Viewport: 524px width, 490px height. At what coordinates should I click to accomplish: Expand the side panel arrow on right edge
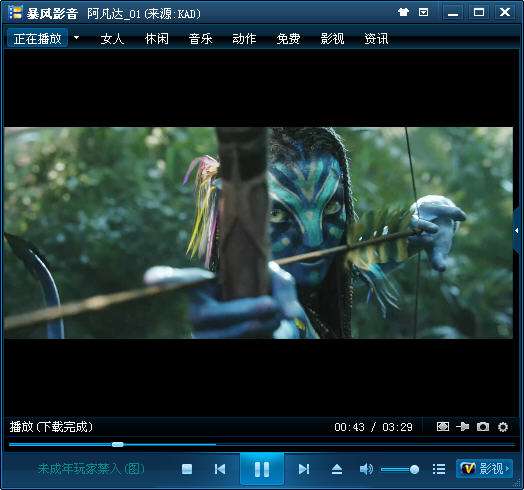(x=517, y=230)
